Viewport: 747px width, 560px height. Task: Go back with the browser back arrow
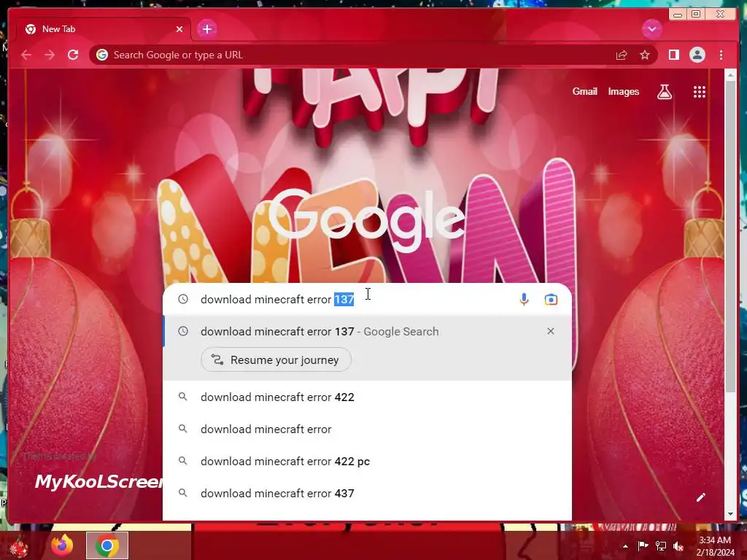coord(26,55)
